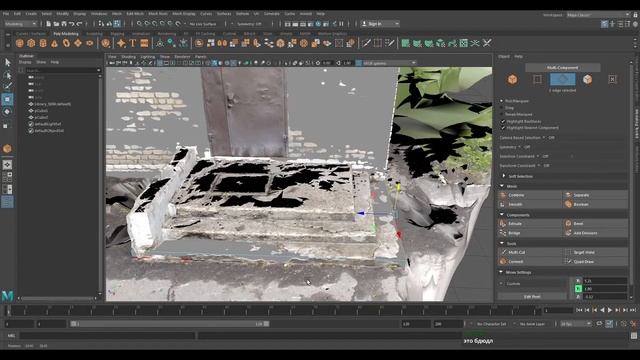
Task: Toggle the X axis button in Modeling Toolkit
Action: coord(578,281)
